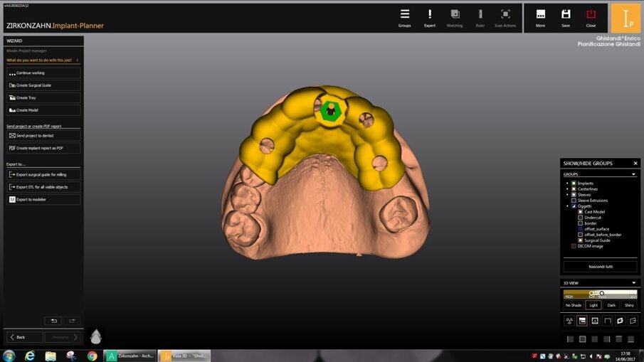This screenshot has width=644, height=362.
Task: Open the Groups toolbar button
Action: click(x=405, y=18)
